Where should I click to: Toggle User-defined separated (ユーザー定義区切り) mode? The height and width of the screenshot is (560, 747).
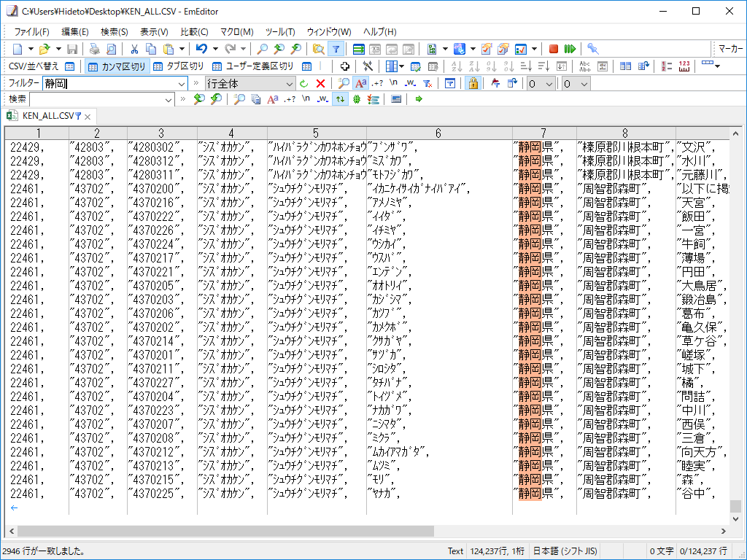click(x=253, y=66)
